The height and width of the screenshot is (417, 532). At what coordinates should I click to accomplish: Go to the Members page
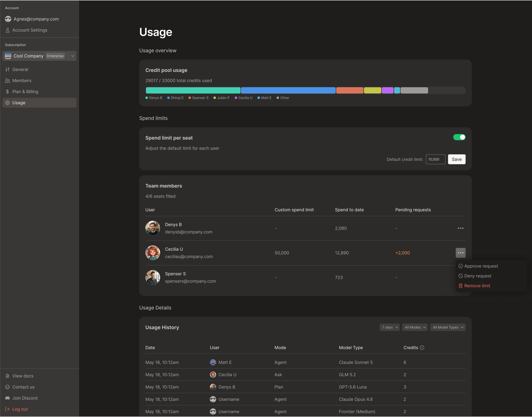[x=39, y=80]
